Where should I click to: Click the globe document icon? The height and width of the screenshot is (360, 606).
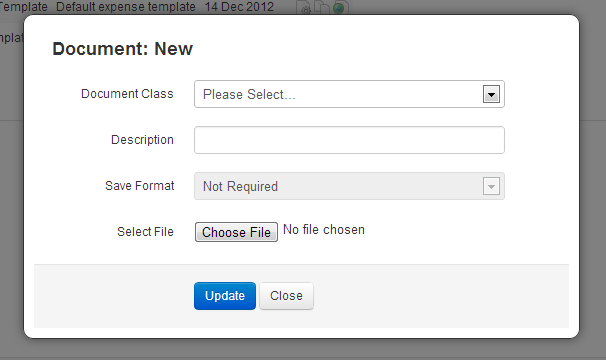339,7
